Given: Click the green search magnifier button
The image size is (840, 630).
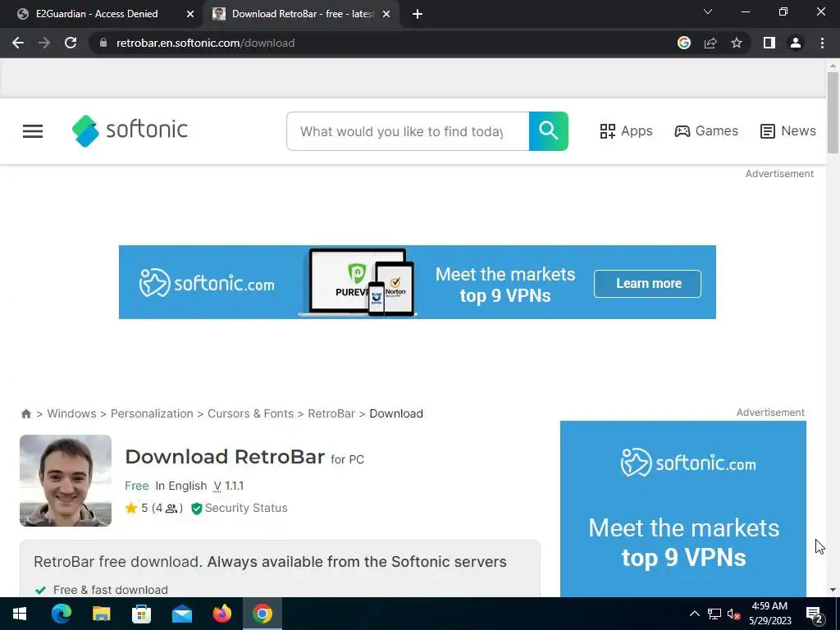Looking at the screenshot, I should click(549, 131).
